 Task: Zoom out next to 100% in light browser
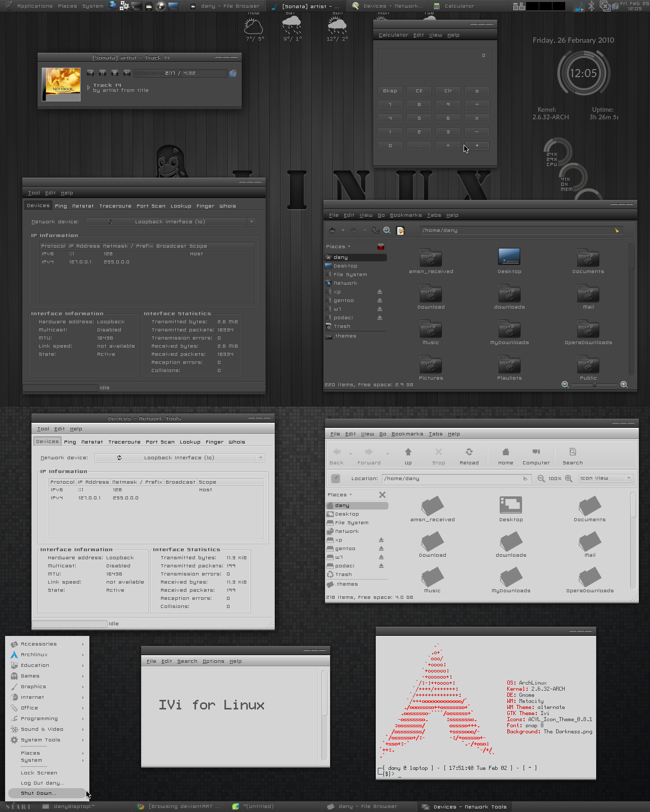[x=541, y=479]
